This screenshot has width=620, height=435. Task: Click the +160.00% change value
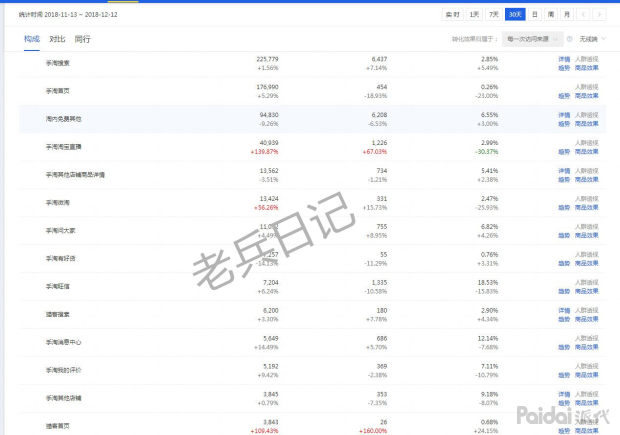[373, 431]
